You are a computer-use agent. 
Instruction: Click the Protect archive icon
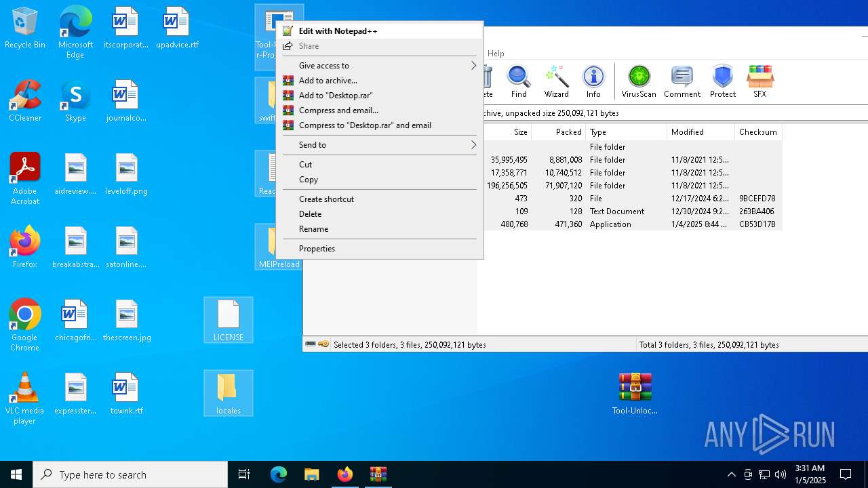click(x=723, y=81)
